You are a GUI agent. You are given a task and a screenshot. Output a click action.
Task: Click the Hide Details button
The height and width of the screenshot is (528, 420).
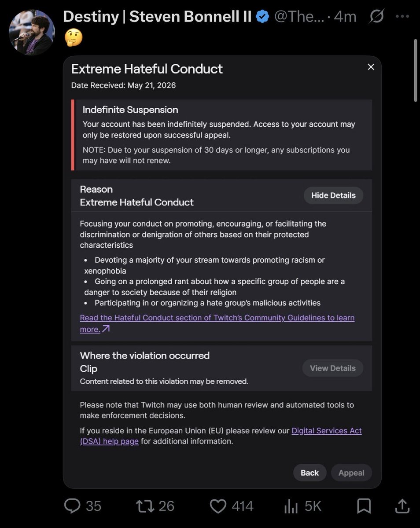(x=333, y=195)
